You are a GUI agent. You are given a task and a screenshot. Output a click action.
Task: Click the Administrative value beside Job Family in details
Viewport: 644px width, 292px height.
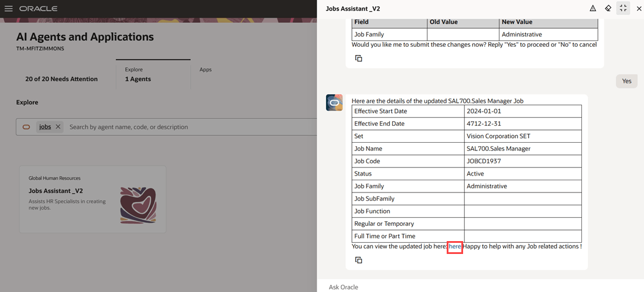pos(523,186)
